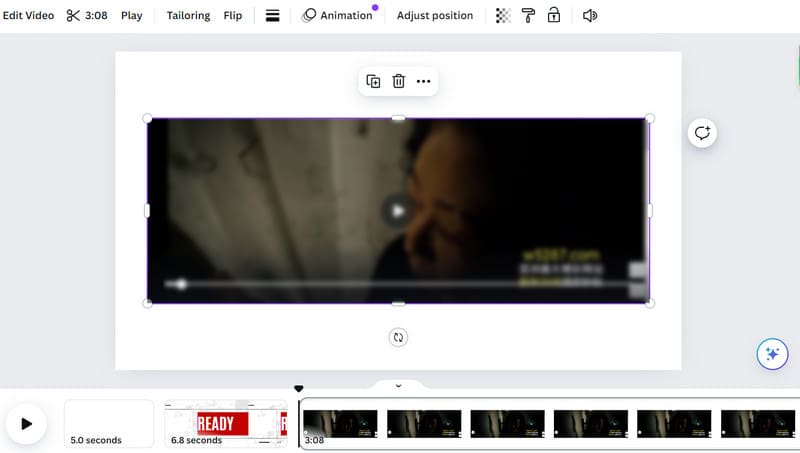This screenshot has width=800, height=453.
Task: Toggle the lock on the video element
Action: pyautogui.click(x=554, y=15)
